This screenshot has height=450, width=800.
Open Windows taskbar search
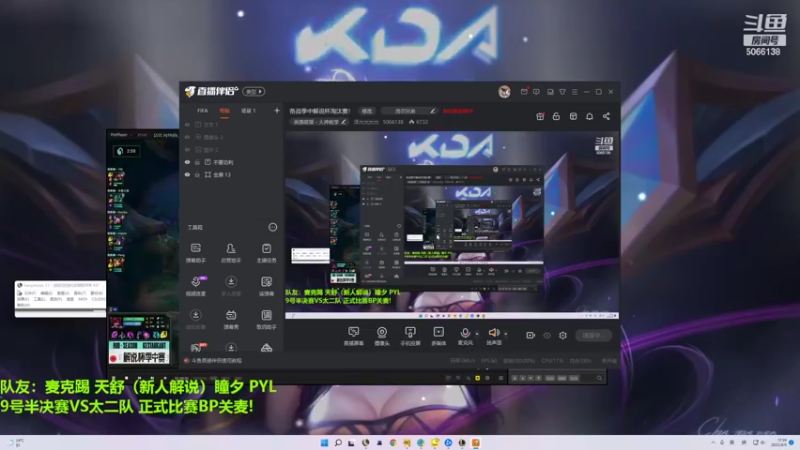[x=338, y=443]
